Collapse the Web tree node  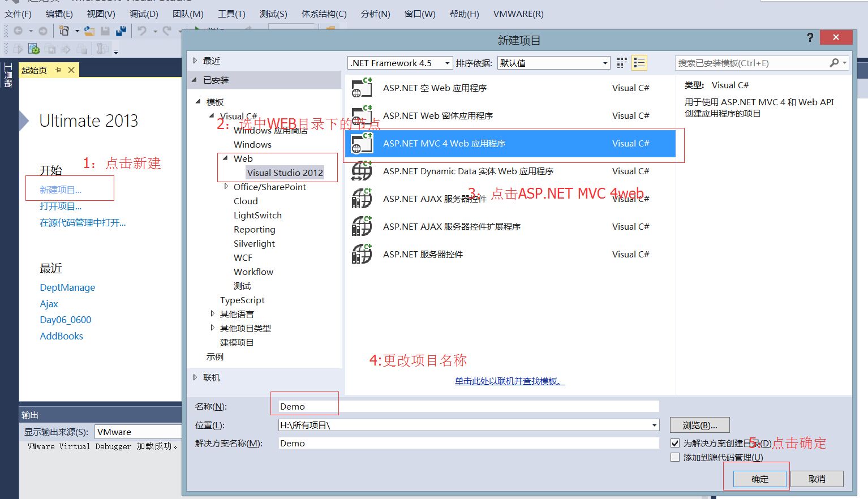(x=225, y=158)
